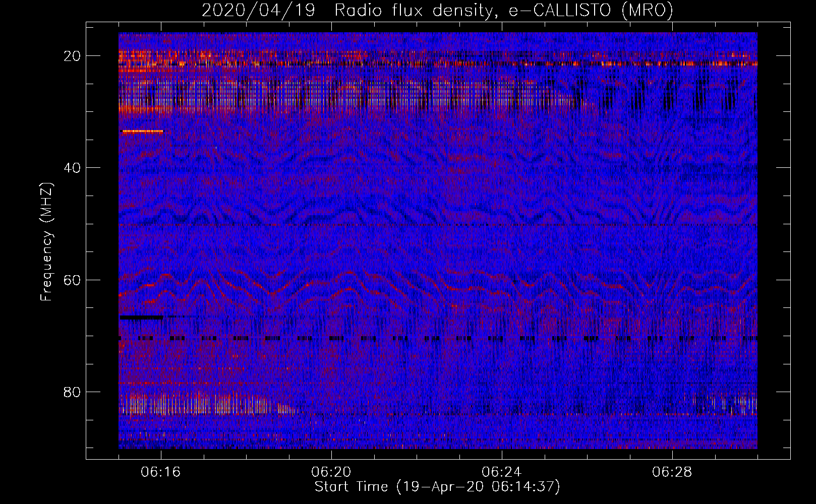816x504 pixels.
Task: Click the 06:28 time tick label
Action: click(672, 472)
